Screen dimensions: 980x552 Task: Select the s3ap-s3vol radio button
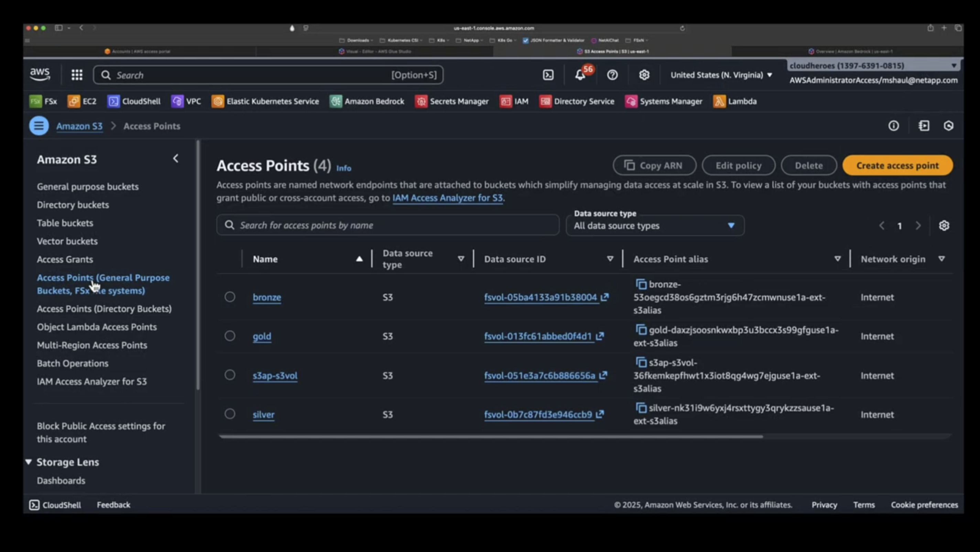point(229,375)
